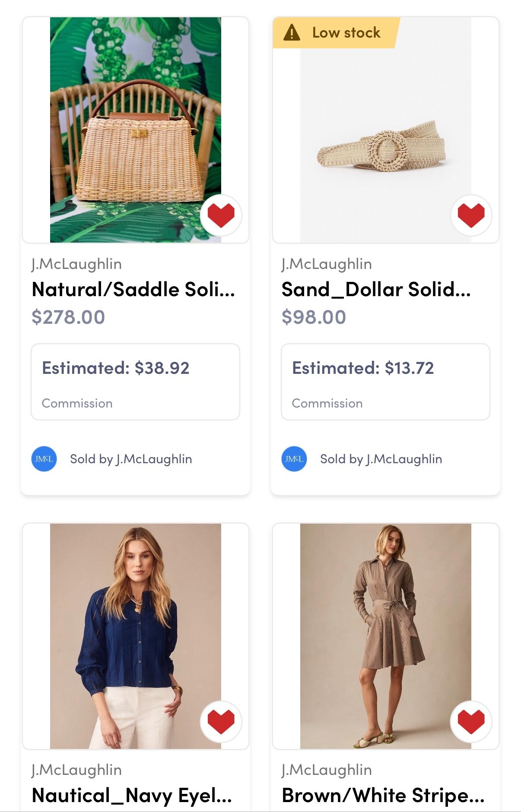
Task: Open the Sand_Dollar Solid... product title
Action: [x=376, y=289]
